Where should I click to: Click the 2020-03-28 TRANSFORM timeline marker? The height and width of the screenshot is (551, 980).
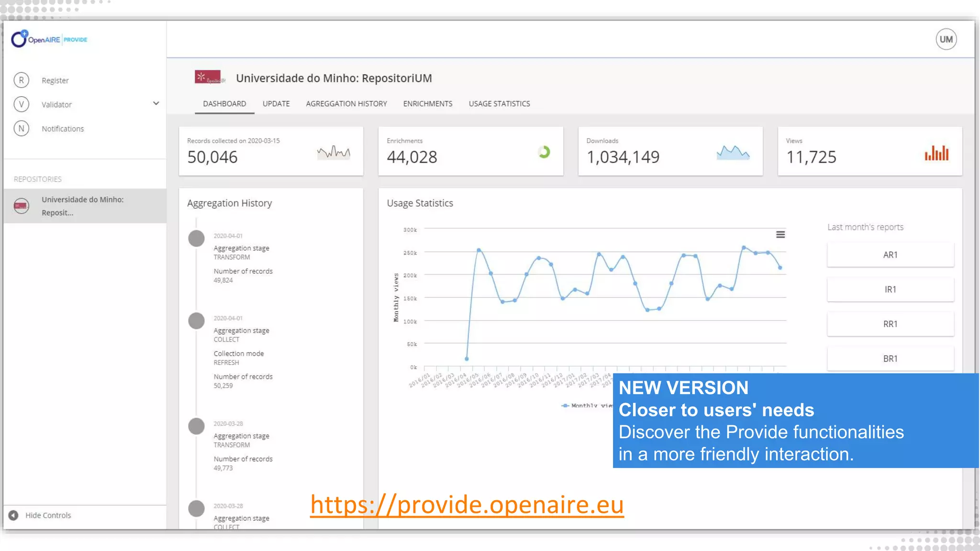pos(196,426)
